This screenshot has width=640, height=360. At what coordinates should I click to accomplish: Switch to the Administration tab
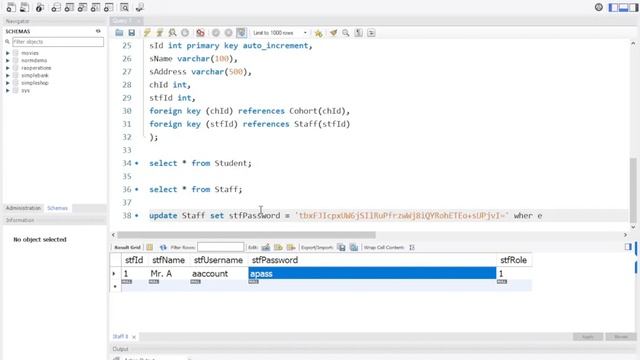pyautogui.click(x=23, y=208)
